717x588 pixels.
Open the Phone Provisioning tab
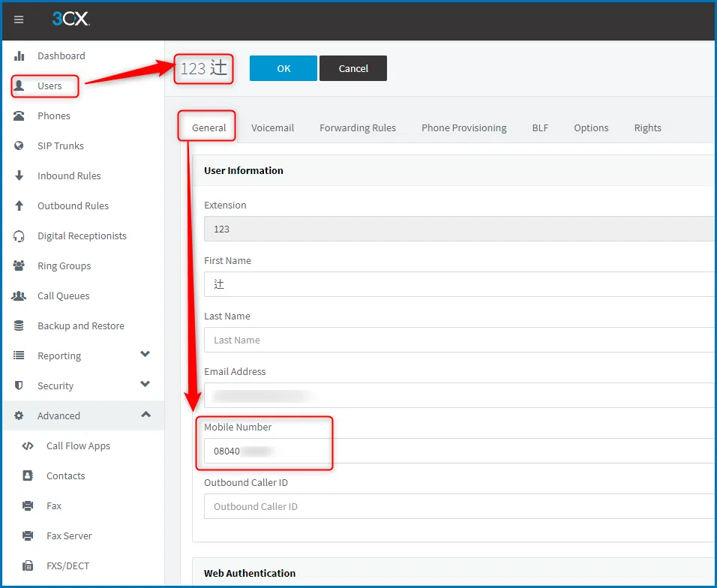464,128
